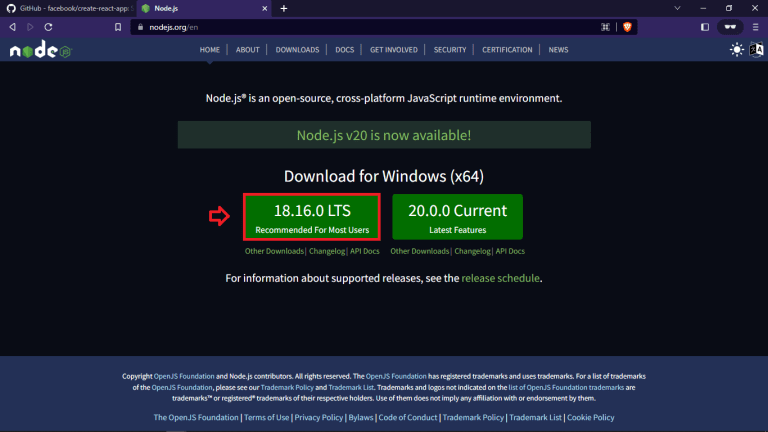Open the language translation icon
768x432 pixels.
(756, 50)
